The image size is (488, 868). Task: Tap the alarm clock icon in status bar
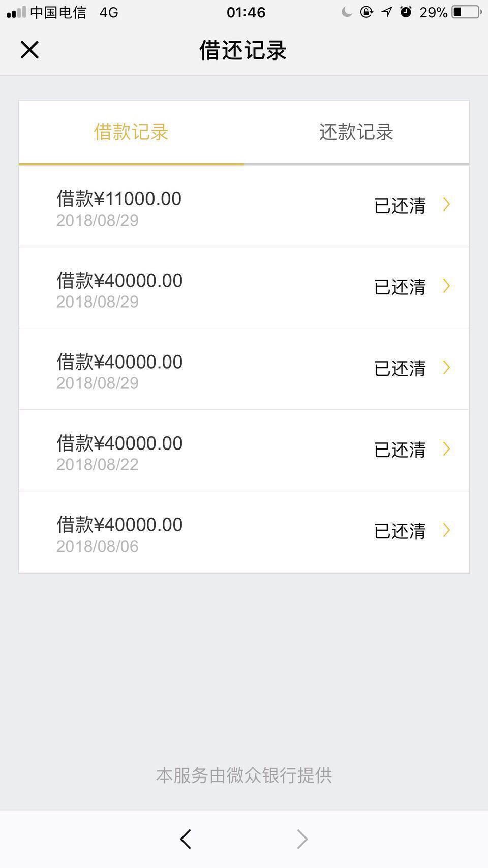tap(406, 12)
